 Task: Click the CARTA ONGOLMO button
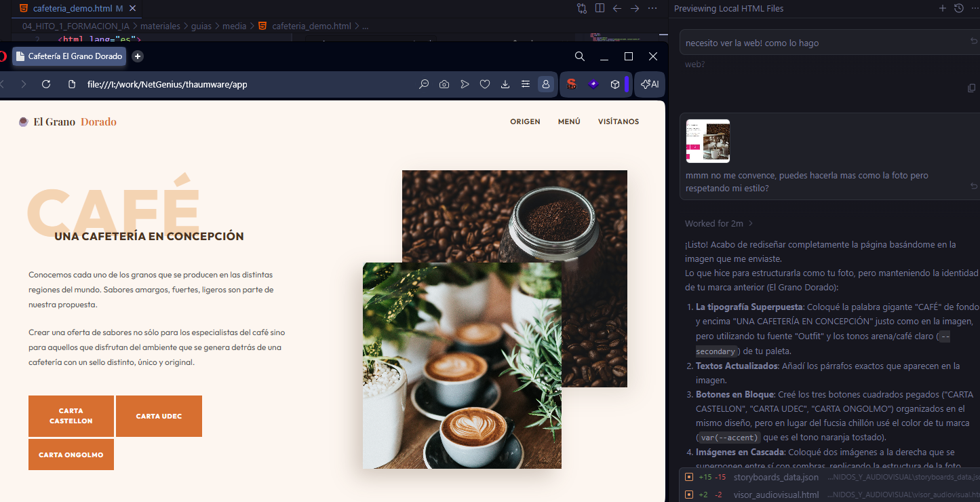pyautogui.click(x=71, y=455)
